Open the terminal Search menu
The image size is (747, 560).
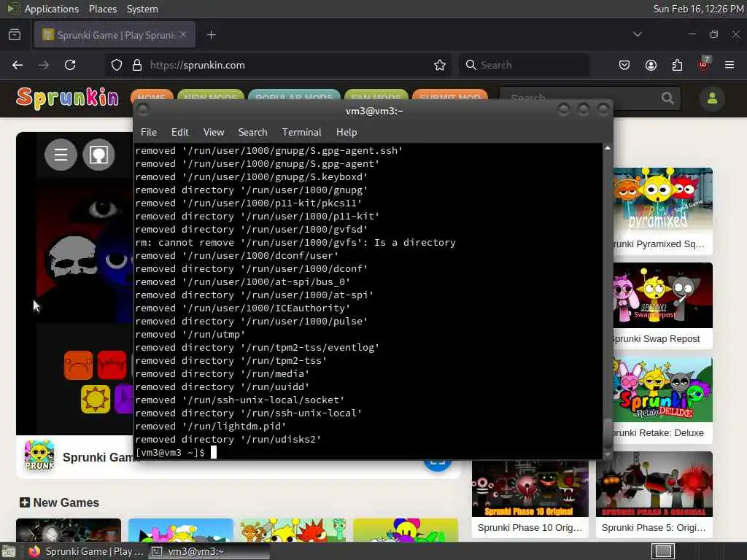(x=252, y=133)
